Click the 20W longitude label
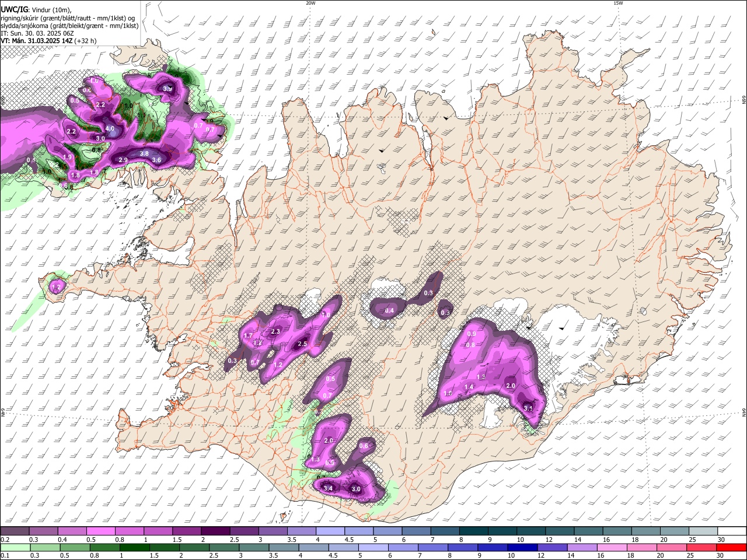 click(x=310, y=3)
